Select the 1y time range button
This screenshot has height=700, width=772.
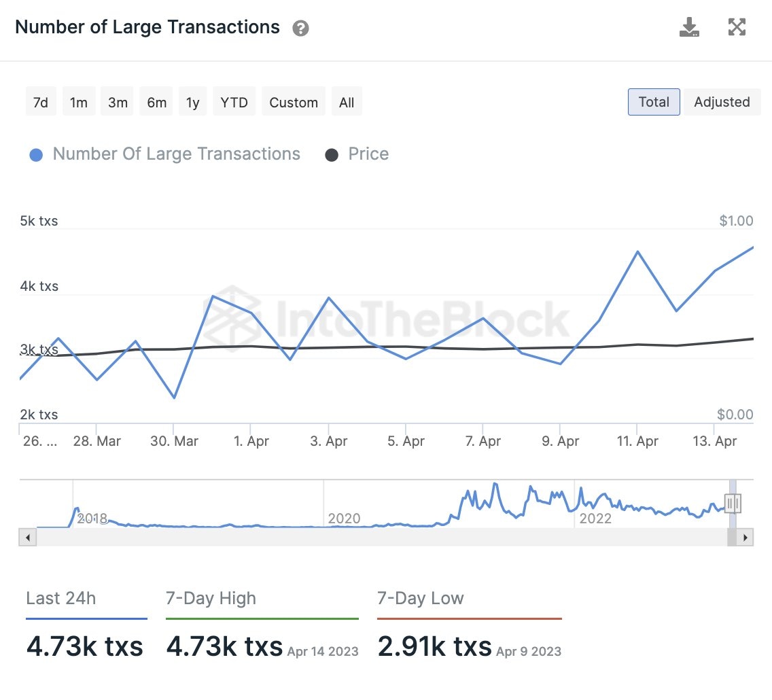(x=192, y=101)
